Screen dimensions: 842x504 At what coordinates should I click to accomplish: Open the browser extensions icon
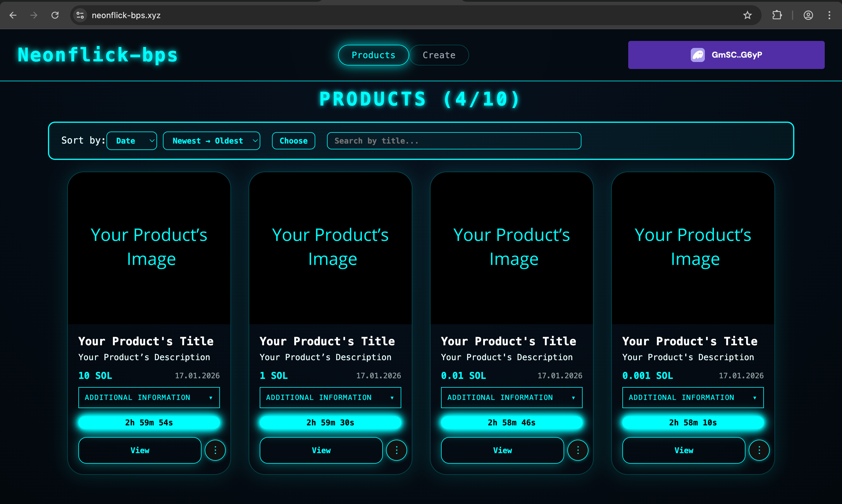click(777, 15)
